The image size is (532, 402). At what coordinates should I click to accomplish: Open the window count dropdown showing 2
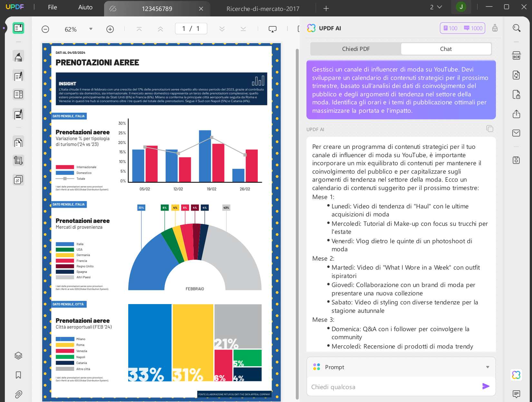[436, 7]
